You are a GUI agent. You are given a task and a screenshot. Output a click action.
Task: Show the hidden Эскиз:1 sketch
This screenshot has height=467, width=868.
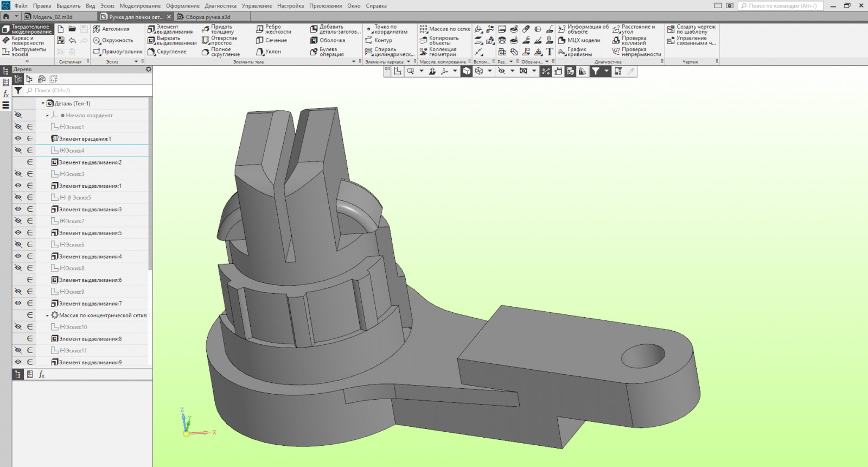(x=18, y=127)
